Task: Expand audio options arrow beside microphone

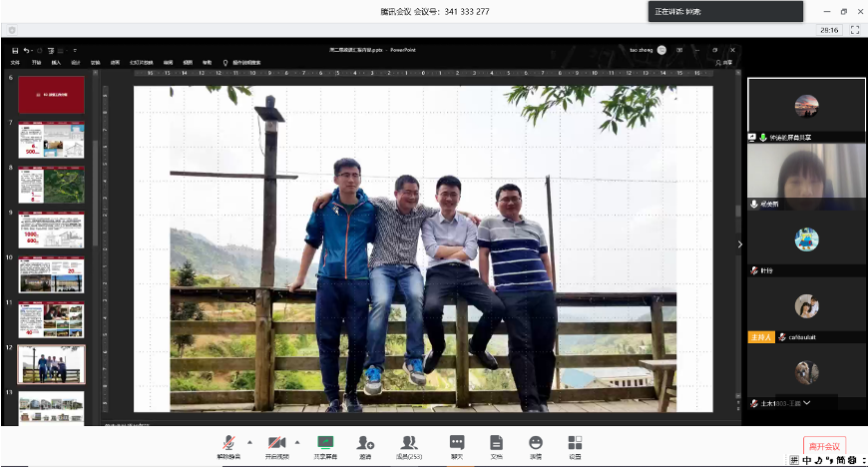Action: click(x=249, y=441)
